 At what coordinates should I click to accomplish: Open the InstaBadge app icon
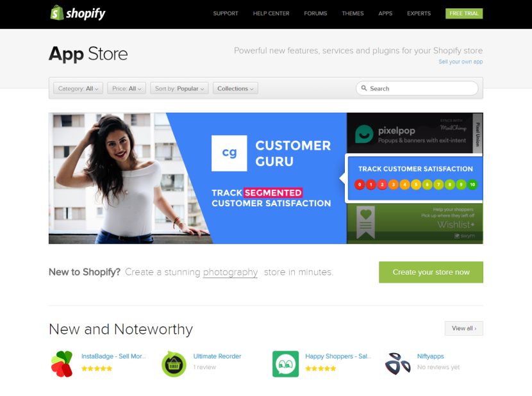pyautogui.click(x=62, y=364)
